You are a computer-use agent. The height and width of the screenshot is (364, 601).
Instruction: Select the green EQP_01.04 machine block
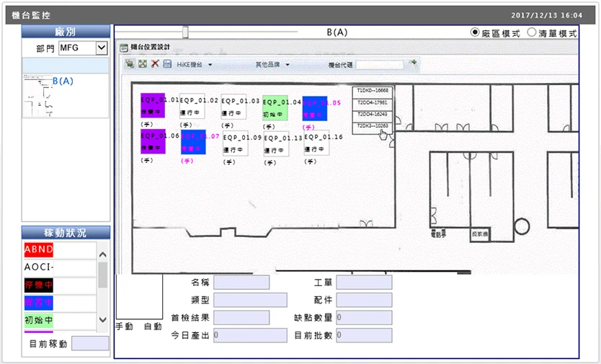point(275,108)
